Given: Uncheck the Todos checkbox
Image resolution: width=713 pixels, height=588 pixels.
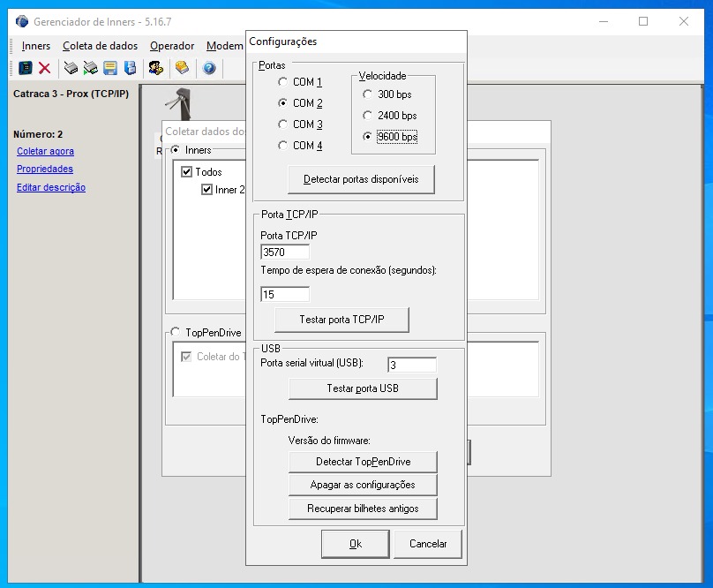Looking at the screenshot, I should [x=186, y=172].
